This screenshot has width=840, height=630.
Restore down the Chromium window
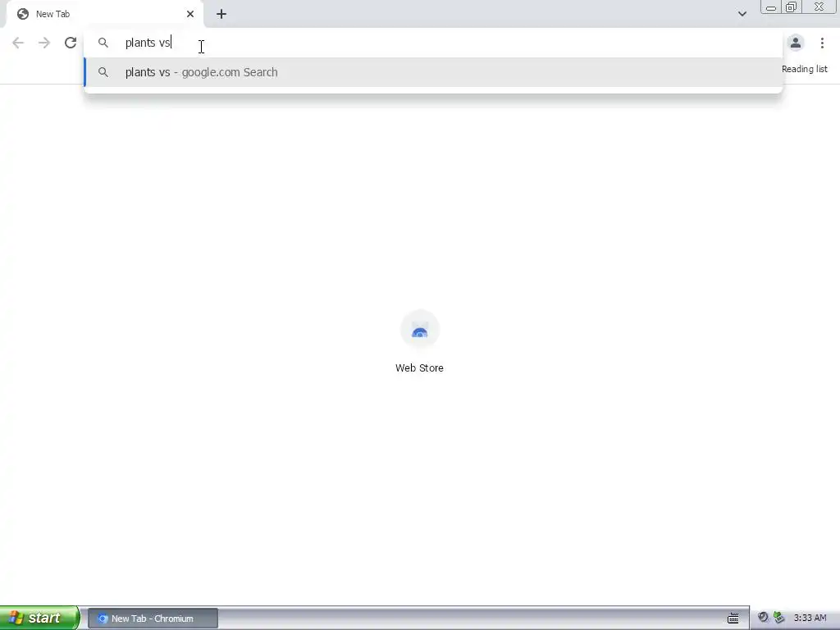[x=792, y=7]
